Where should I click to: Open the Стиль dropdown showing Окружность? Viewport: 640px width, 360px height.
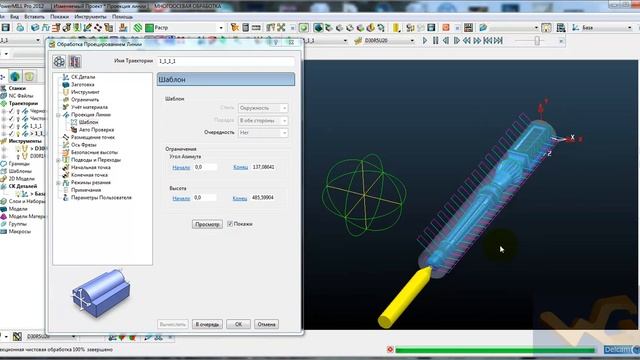click(x=263, y=108)
